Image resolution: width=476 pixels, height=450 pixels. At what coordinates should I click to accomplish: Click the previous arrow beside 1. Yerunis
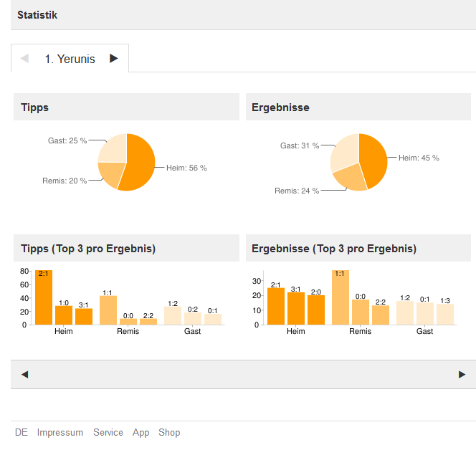coord(25,59)
